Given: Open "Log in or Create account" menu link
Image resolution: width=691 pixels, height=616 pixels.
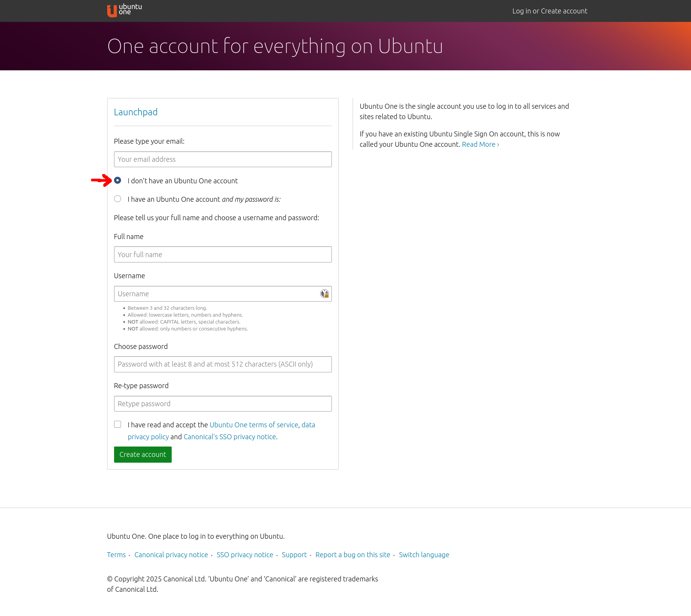Looking at the screenshot, I should click(549, 11).
